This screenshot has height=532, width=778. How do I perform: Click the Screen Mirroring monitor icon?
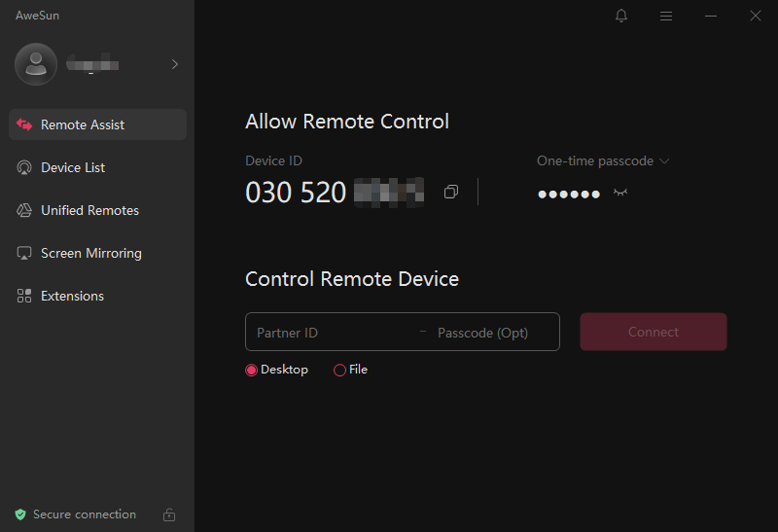point(23,253)
